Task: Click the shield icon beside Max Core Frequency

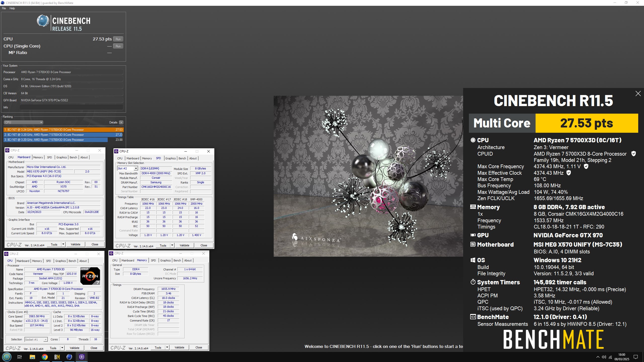Action: point(586,166)
